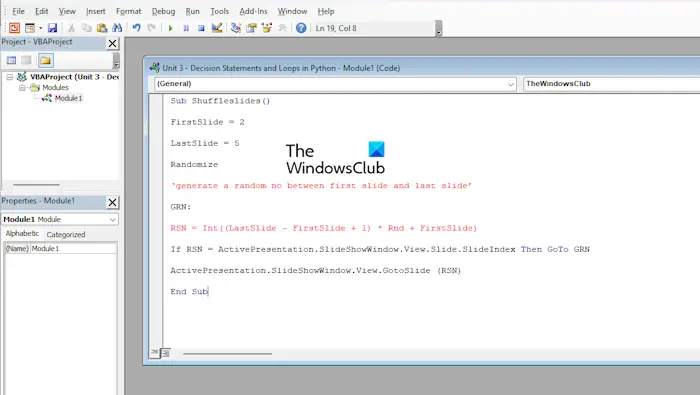Image resolution: width=700 pixels, height=395 pixels.
Task: Click Project pane toolbar overflow arrow
Action: tap(116, 61)
